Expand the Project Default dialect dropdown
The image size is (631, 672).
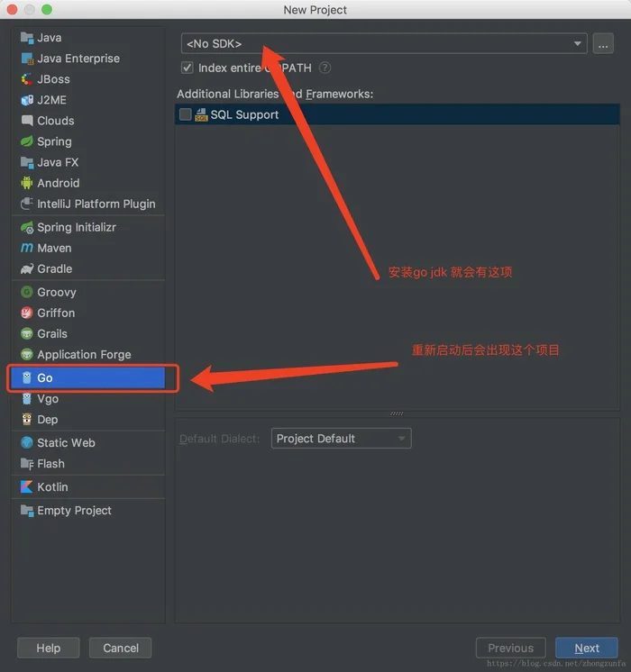tap(341, 439)
